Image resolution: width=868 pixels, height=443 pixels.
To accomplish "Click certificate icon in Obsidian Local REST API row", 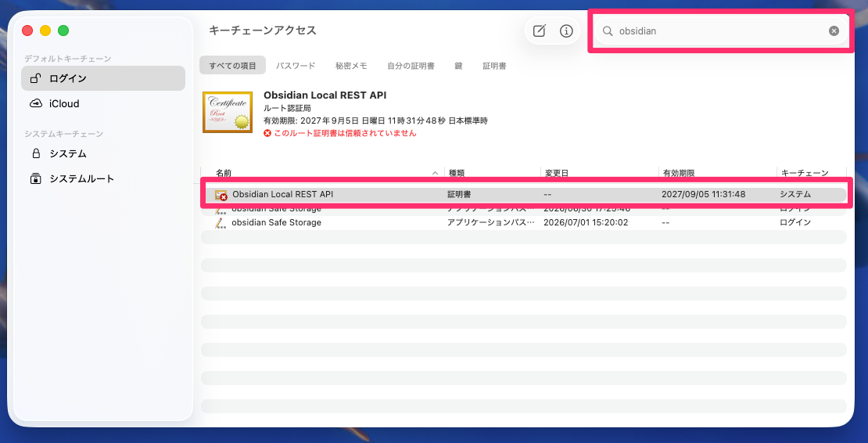I will [x=221, y=195].
